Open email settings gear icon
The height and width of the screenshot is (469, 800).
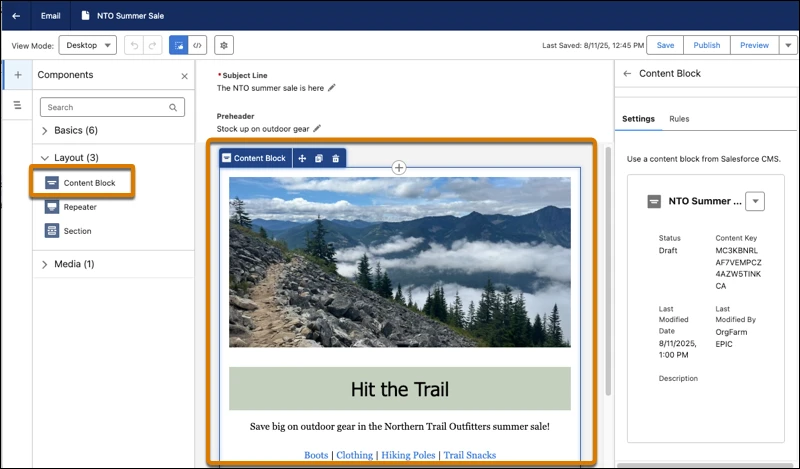pos(223,45)
